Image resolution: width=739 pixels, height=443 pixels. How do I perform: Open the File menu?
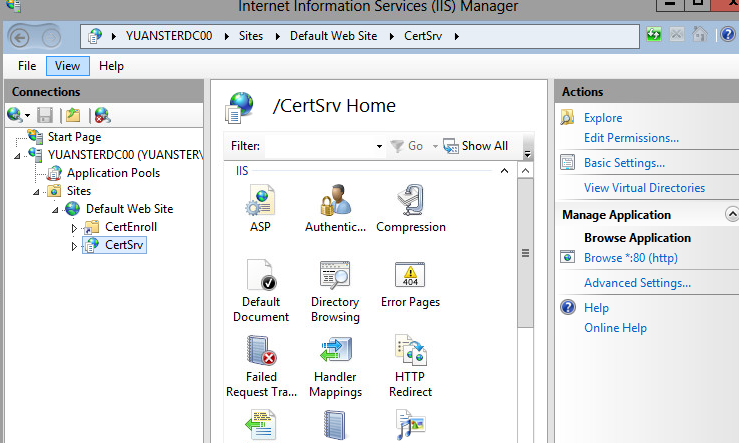tap(27, 66)
